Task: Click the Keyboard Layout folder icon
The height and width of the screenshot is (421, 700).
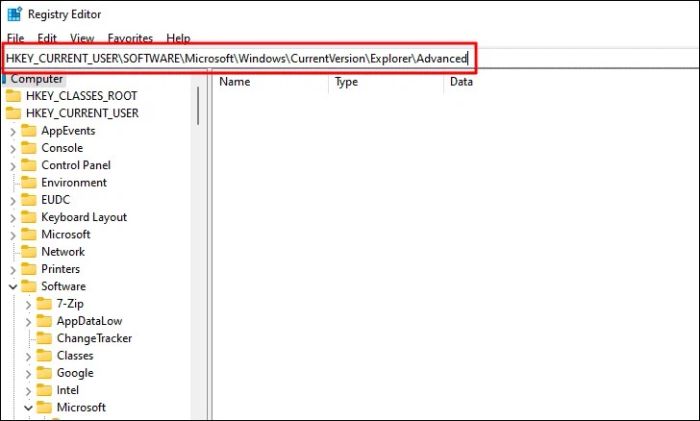Action: pyautogui.click(x=29, y=217)
